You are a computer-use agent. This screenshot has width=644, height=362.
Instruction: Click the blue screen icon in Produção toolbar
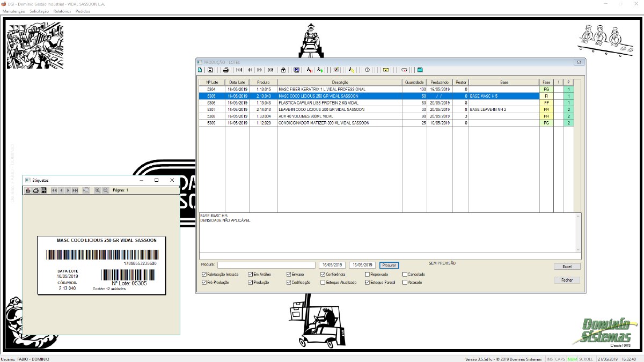coord(296,70)
